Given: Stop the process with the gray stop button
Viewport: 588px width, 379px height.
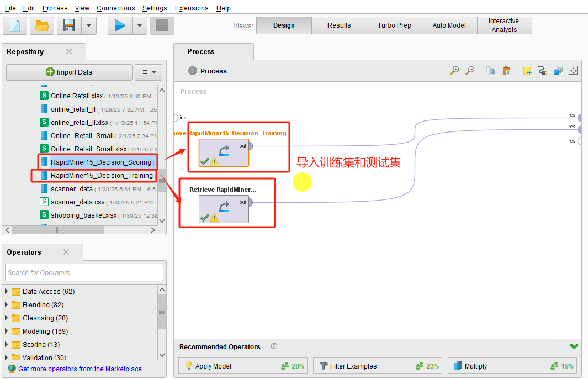Looking at the screenshot, I should tap(162, 25).
